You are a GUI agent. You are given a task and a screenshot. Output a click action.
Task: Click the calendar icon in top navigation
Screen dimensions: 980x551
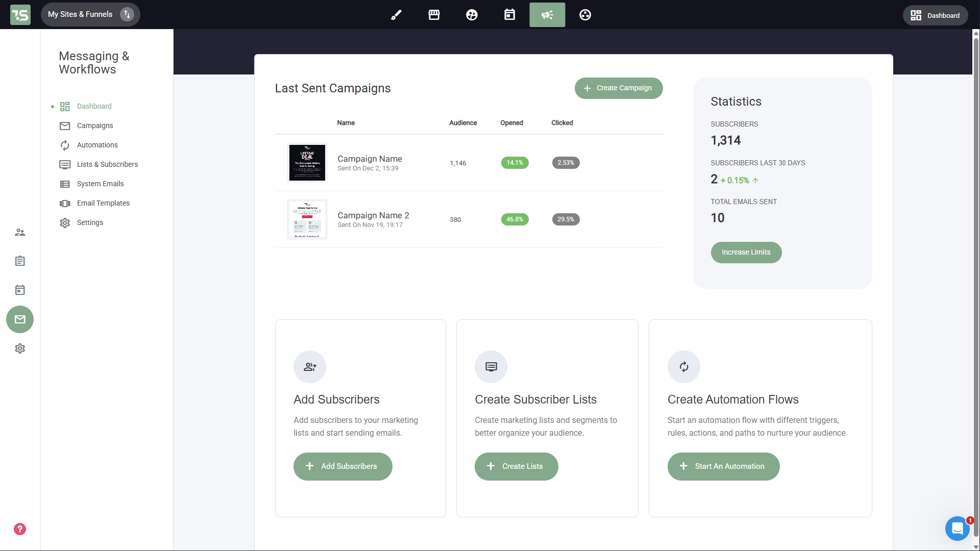point(509,15)
